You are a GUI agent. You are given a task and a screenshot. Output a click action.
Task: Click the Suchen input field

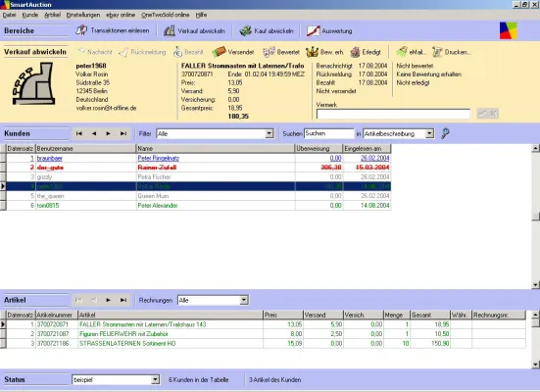(x=329, y=133)
